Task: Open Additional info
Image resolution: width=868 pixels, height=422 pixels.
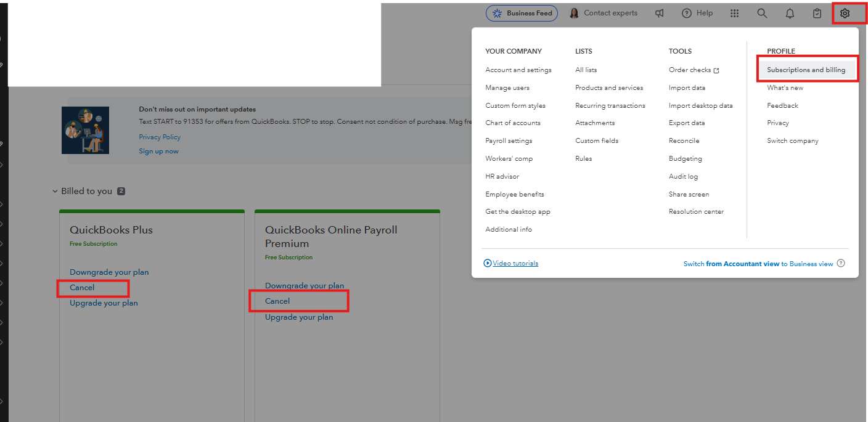Action: point(509,229)
